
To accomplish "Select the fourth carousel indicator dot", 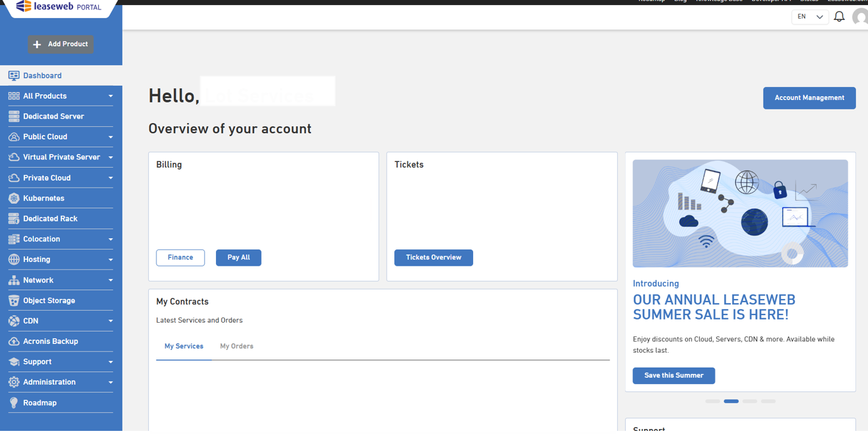I will tap(768, 401).
